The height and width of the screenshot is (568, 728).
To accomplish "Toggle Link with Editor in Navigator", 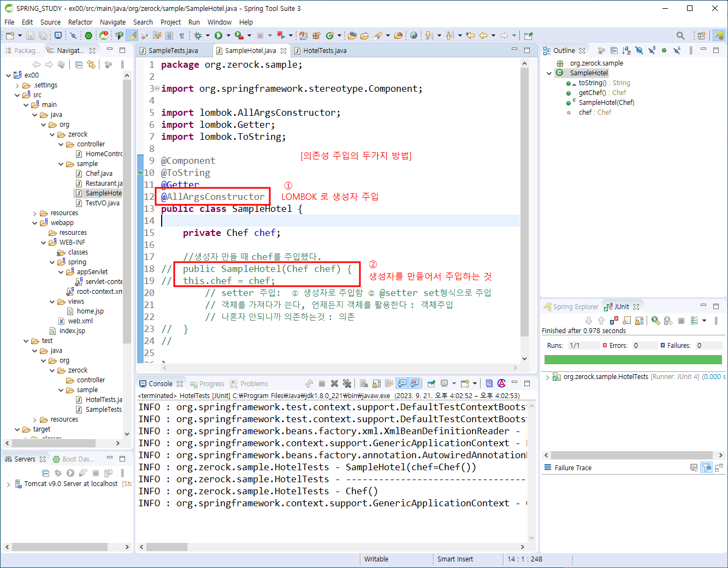I will [x=91, y=64].
